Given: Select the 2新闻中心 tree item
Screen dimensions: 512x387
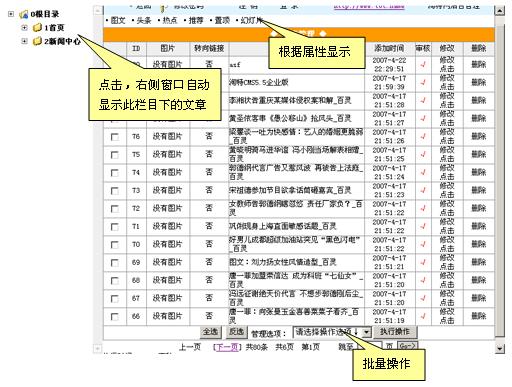Looking at the screenshot, I should 62,41.
